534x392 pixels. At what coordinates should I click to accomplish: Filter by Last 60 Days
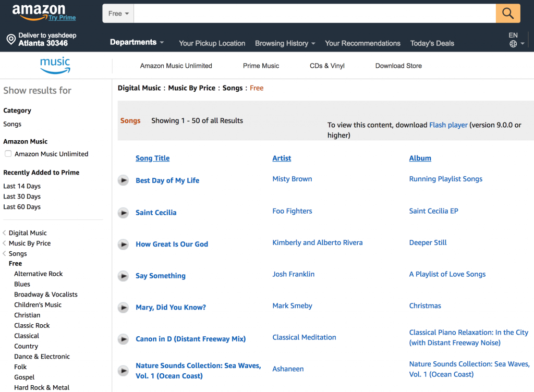[x=22, y=207]
